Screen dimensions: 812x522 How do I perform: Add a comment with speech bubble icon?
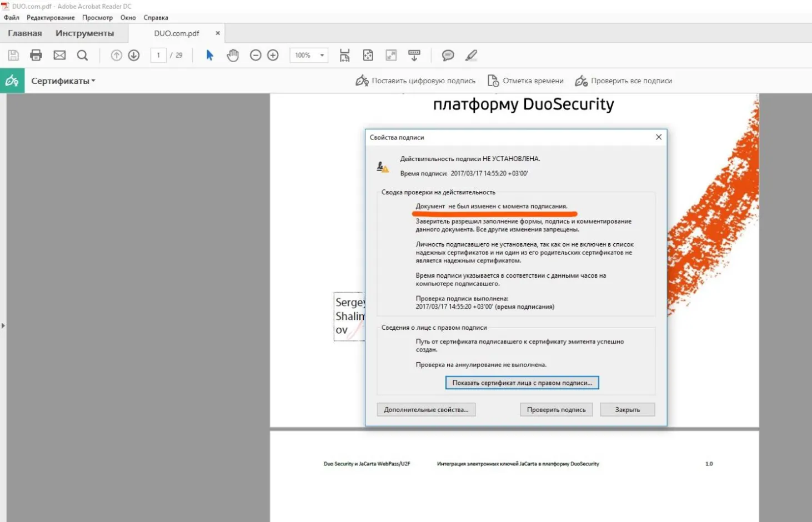(x=448, y=55)
